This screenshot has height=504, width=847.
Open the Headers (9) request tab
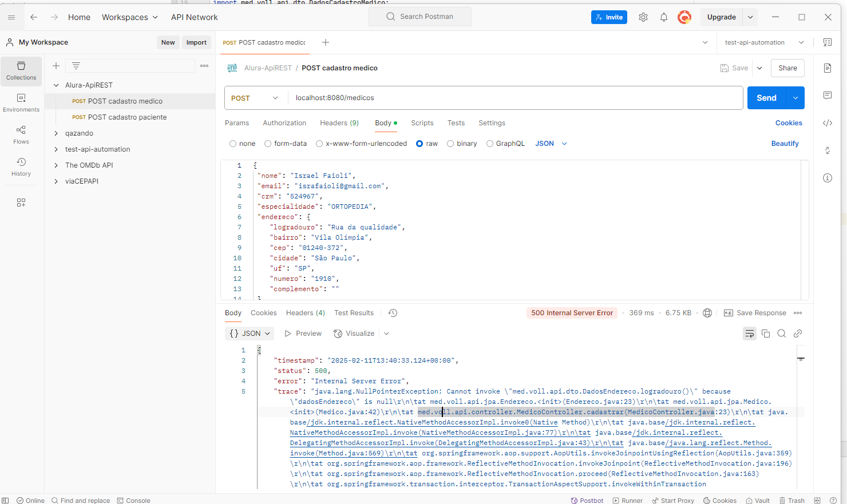click(339, 123)
